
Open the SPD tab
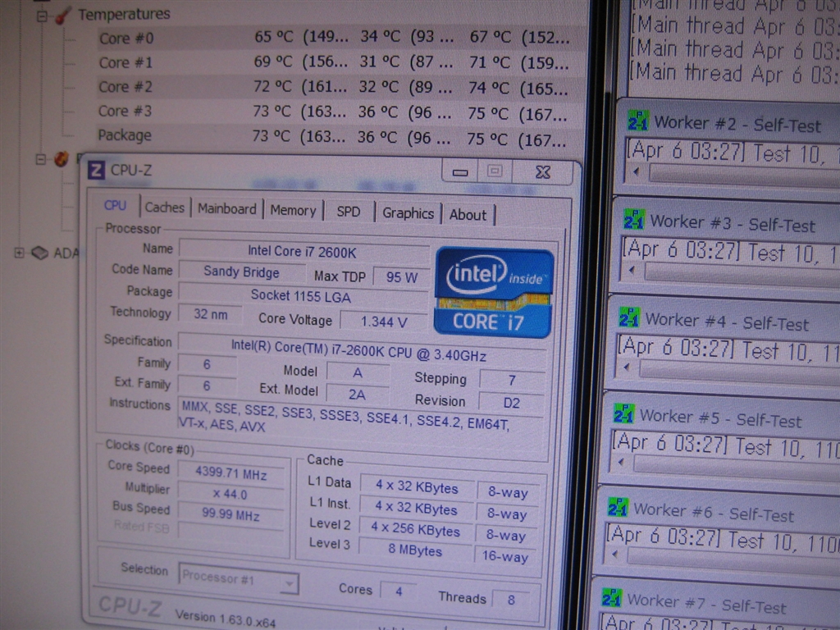348,212
